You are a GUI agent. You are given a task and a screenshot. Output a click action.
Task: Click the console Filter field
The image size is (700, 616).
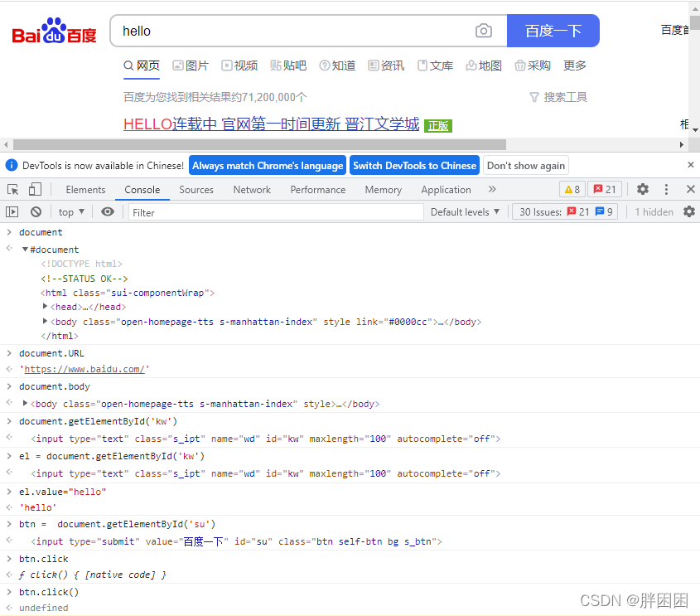[276, 212]
